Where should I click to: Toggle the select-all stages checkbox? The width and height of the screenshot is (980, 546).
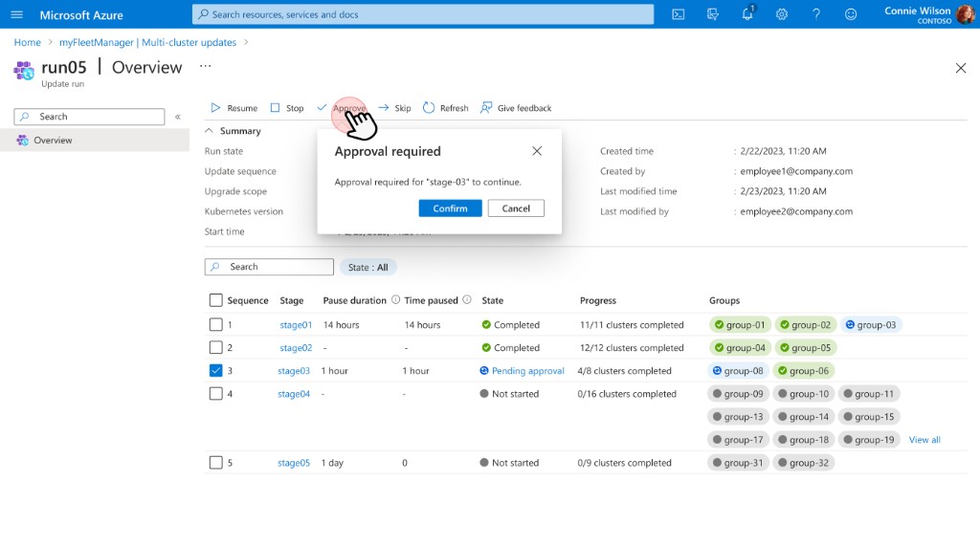(215, 300)
